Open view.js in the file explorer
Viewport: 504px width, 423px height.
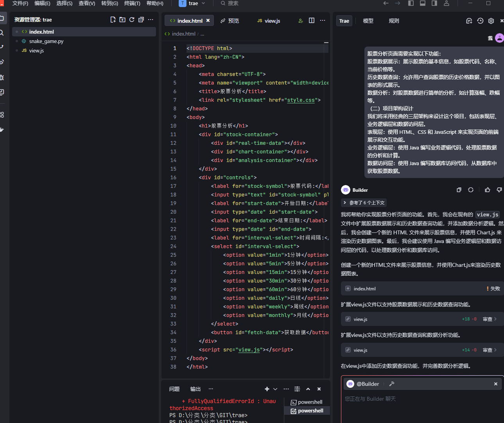click(x=84, y=50)
